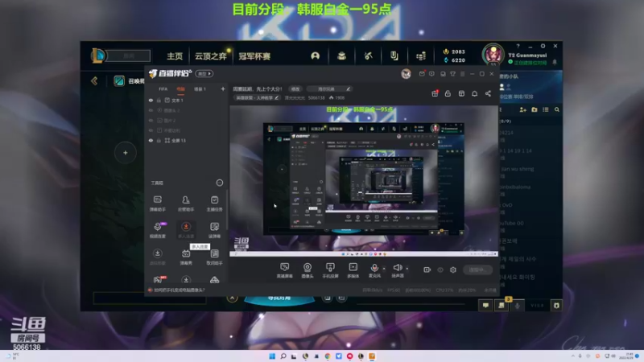The height and width of the screenshot is (362, 644).
Task: Add 摄像头 camera source
Action: (308, 270)
